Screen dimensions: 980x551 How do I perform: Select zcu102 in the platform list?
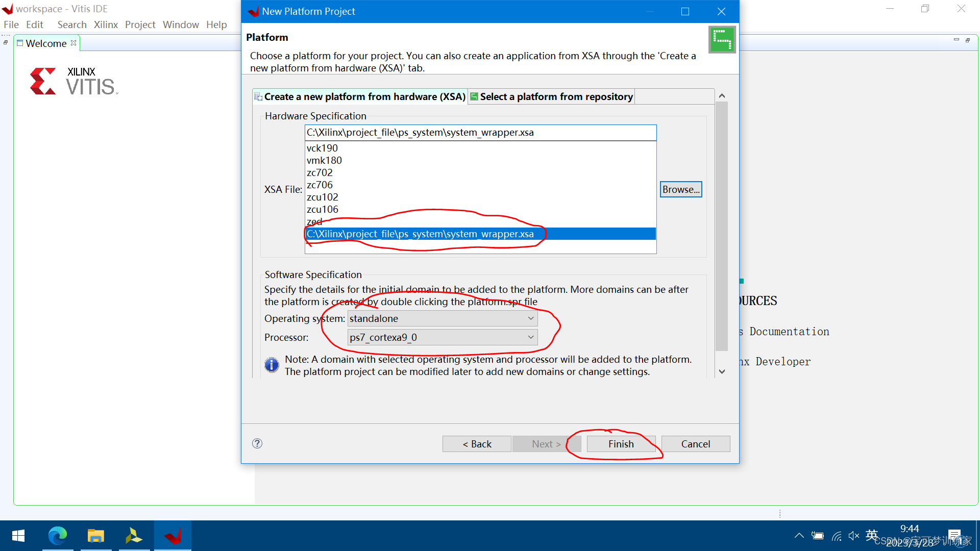click(480, 197)
